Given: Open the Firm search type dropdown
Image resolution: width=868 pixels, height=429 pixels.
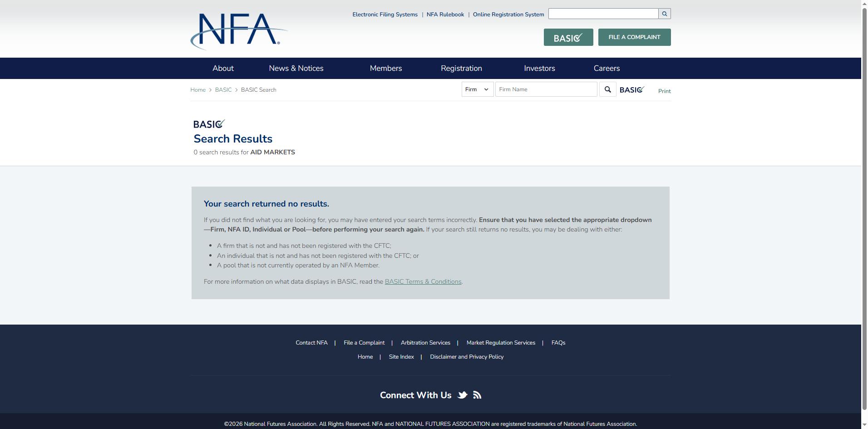Looking at the screenshot, I should pyautogui.click(x=478, y=89).
